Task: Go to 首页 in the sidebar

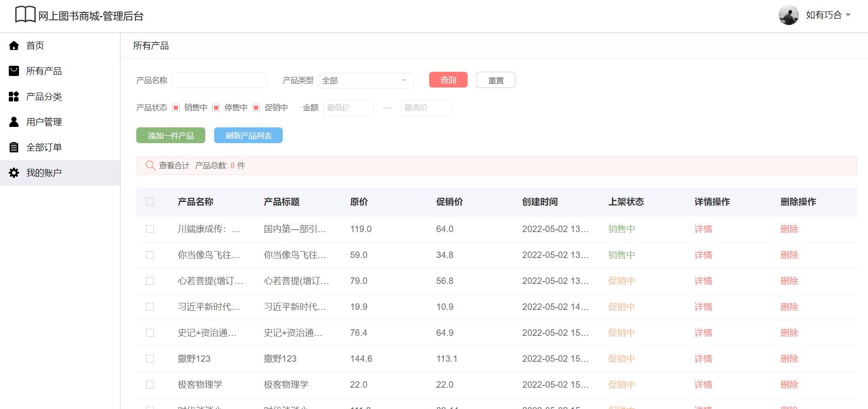Action: click(x=60, y=45)
